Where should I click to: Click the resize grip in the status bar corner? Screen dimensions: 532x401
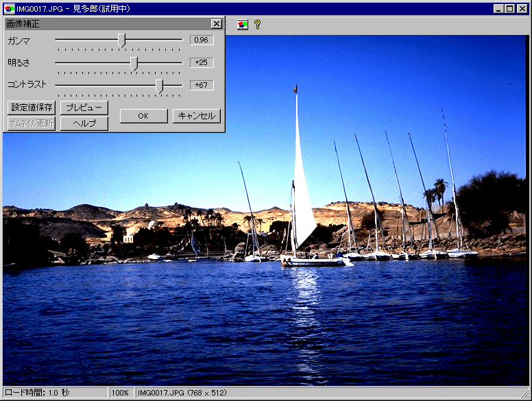(x=524, y=393)
